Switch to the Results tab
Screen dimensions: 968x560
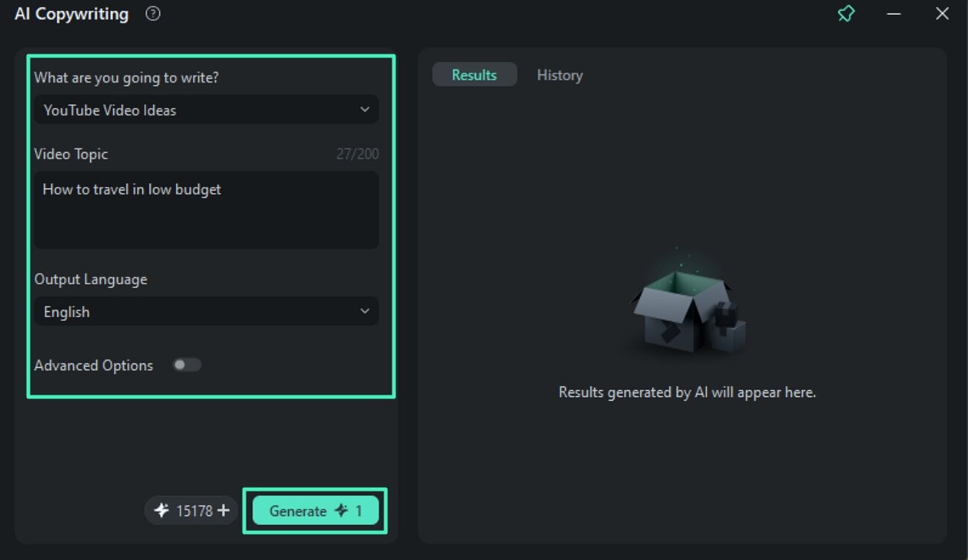tap(474, 74)
